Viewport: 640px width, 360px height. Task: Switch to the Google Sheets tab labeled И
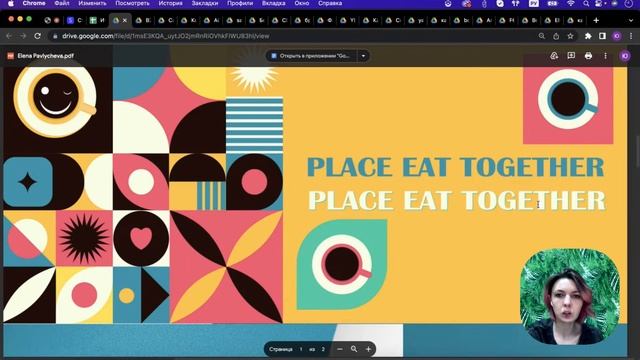tap(98, 20)
